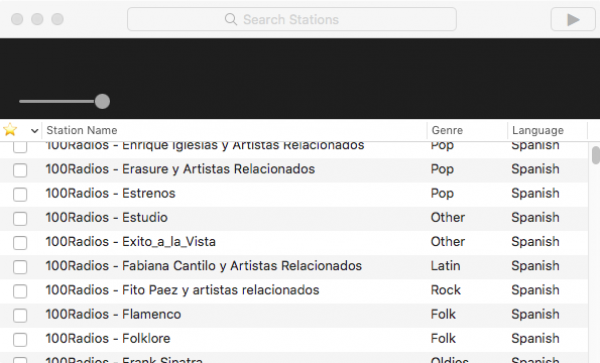Sort by Language column header

point(538,130)
